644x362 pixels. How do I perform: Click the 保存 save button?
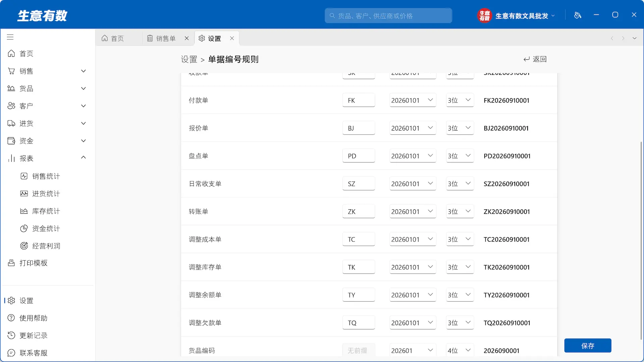coord(588,346)
